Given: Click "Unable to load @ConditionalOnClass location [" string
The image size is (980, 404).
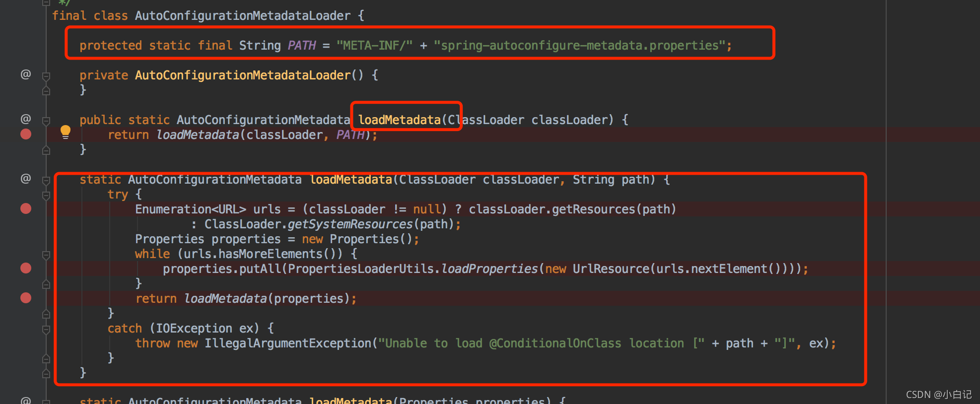Looking at the screenshot, I should [x=542, y=343].
